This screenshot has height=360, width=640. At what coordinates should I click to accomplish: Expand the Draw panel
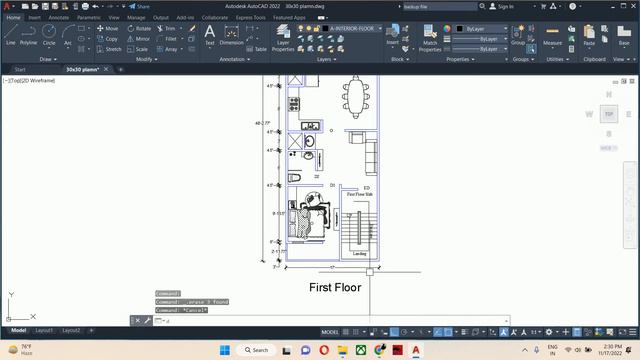tap(48, 59)
